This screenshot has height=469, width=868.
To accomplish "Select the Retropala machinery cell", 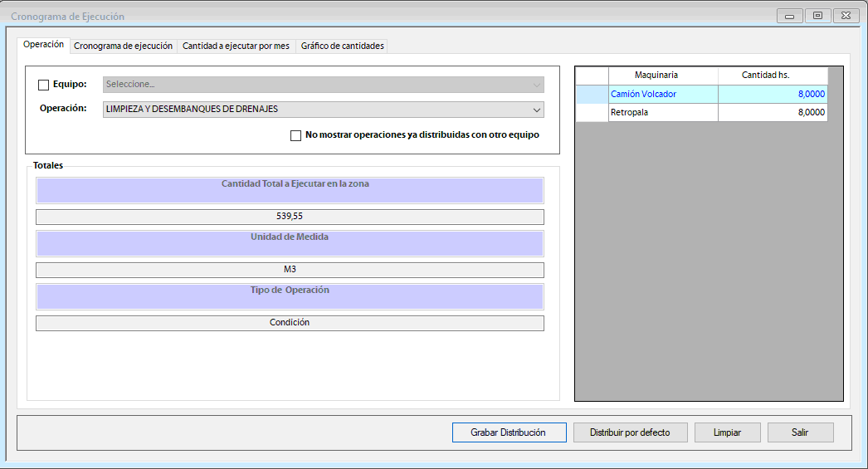I will pyautogui.click(x=663, y=112).
